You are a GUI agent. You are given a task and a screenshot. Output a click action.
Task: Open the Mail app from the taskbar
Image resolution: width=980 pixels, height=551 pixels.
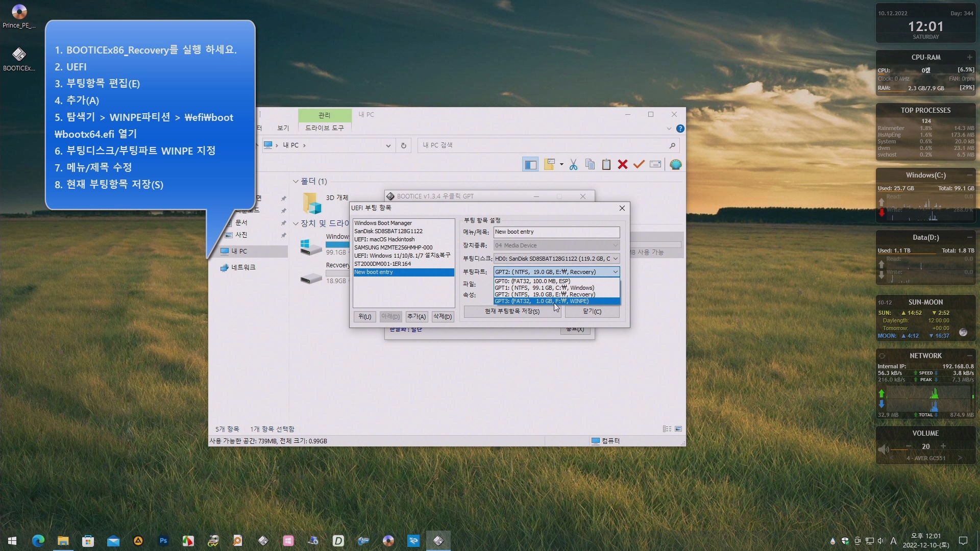click(113, 541)
